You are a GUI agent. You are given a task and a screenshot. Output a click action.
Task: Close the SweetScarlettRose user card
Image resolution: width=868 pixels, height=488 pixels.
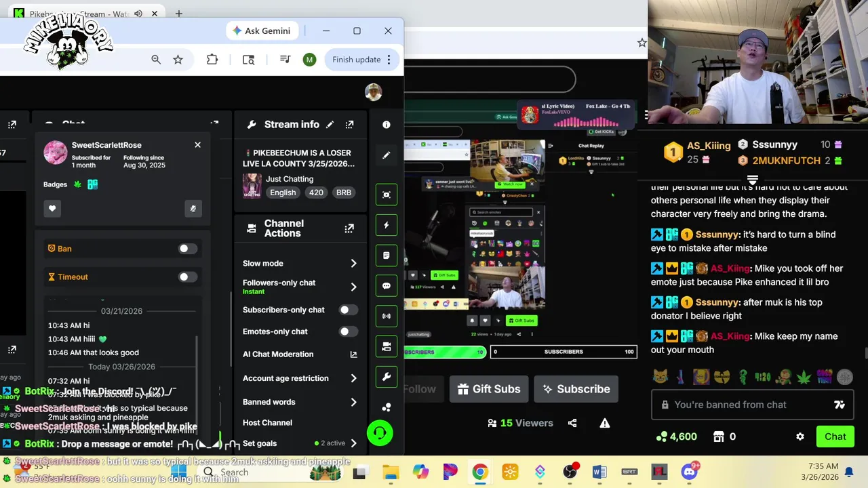[197, 145]
